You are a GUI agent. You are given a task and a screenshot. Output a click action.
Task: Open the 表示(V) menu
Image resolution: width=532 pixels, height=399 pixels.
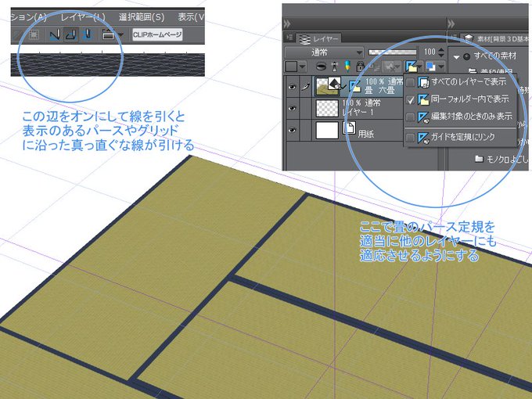click(x=191, y=17)
